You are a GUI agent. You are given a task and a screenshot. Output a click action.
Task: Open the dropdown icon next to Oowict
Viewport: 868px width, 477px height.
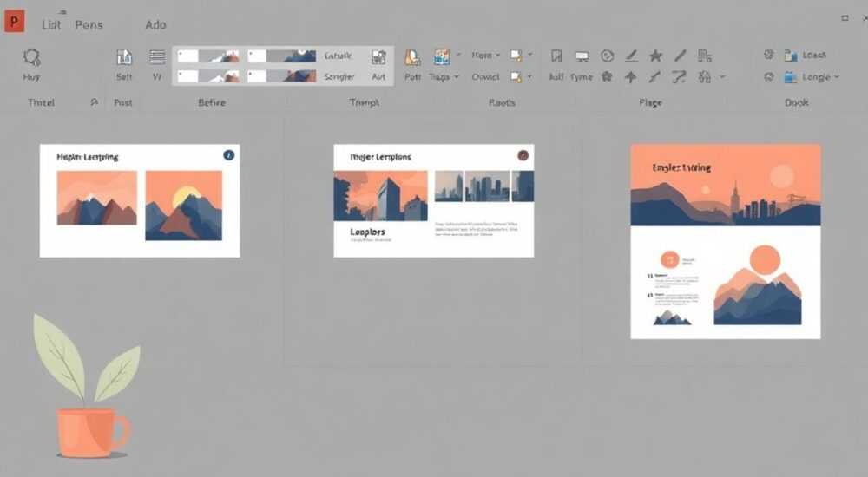(x=520, y=77)
